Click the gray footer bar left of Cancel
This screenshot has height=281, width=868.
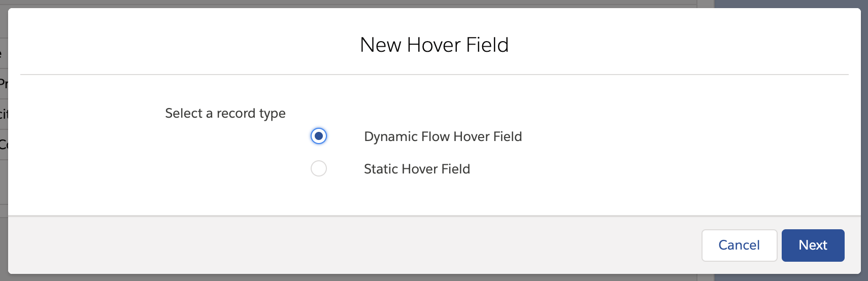click(355, 245)
